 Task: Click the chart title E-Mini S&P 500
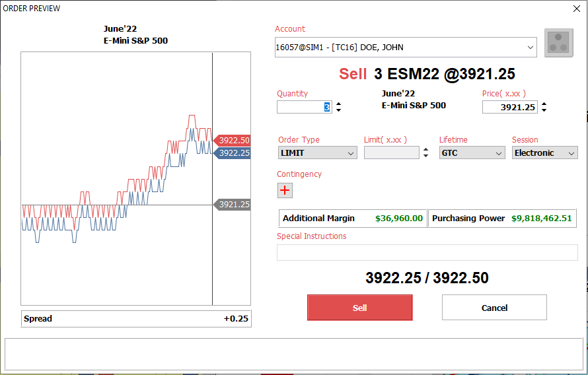pyautogui.click(x=135, y=41)
